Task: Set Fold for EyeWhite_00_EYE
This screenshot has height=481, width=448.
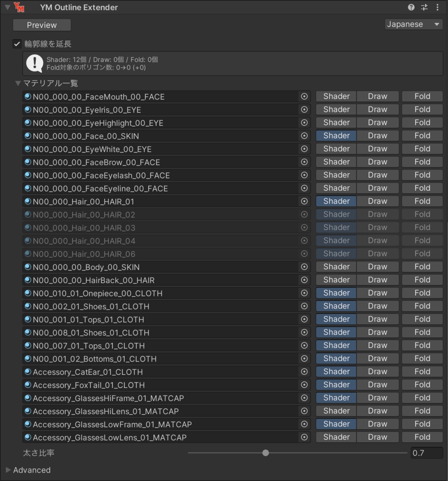Action: [422, 149]
